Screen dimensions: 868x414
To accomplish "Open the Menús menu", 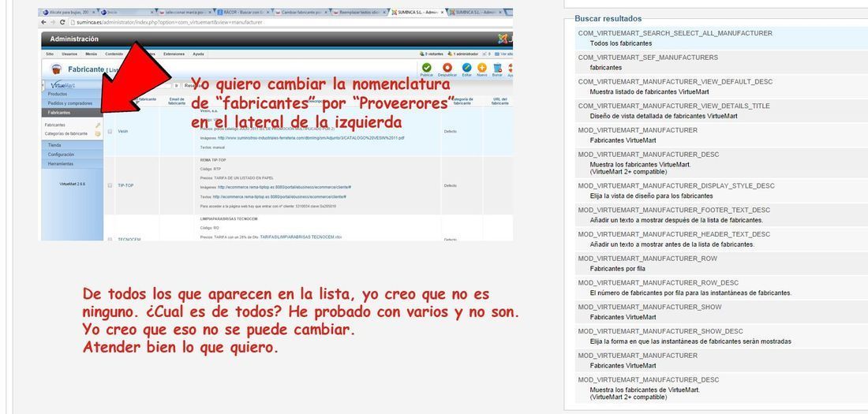I will [x=92, y=54].
